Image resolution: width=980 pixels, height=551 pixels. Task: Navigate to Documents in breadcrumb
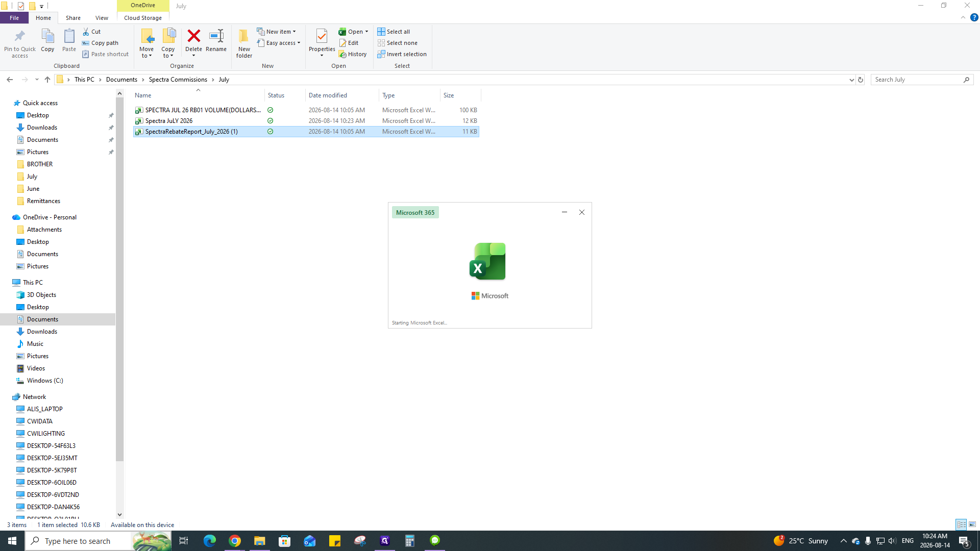tap(121, 80)
